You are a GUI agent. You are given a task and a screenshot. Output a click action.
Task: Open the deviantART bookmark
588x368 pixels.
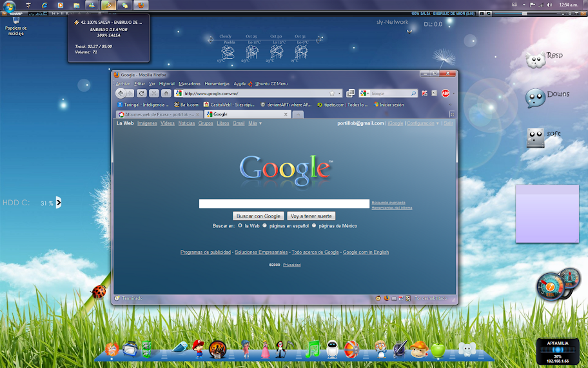[x=286, y=105]
